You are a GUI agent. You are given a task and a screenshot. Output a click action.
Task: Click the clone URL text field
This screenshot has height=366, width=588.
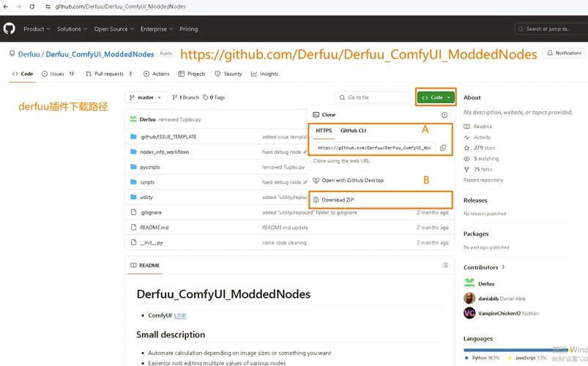click(374, 148)
